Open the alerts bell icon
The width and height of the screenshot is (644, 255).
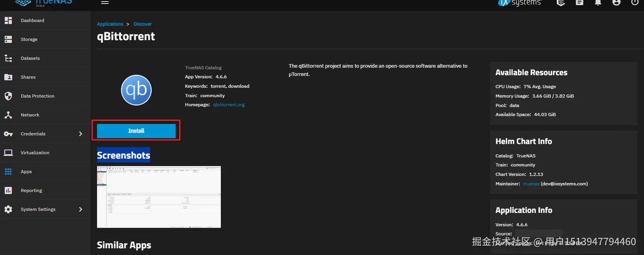click(598, 2)
